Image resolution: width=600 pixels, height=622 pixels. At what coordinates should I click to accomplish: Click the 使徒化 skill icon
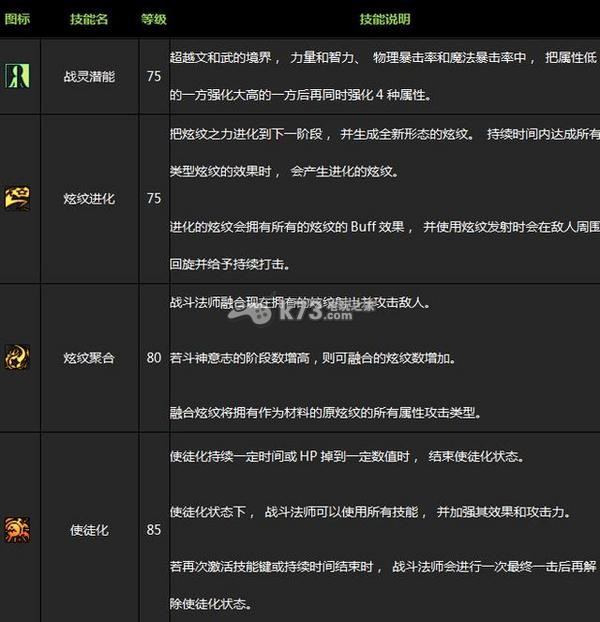[x=17, y=529]
